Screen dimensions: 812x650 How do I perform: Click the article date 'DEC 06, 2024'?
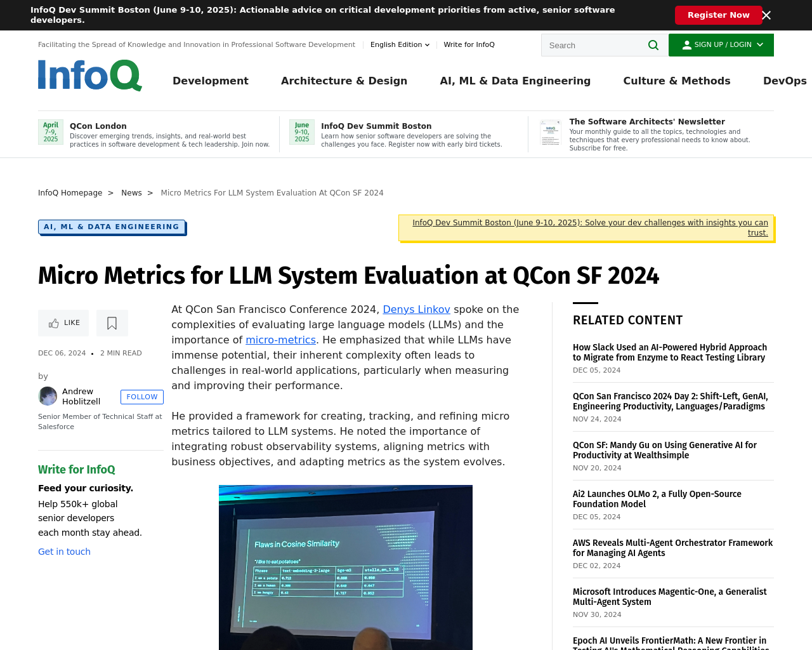coord(62,353)
